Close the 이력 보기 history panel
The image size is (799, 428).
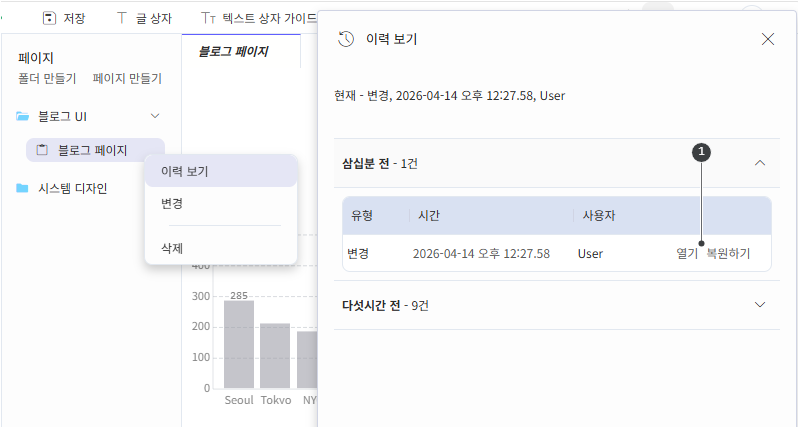768,39
